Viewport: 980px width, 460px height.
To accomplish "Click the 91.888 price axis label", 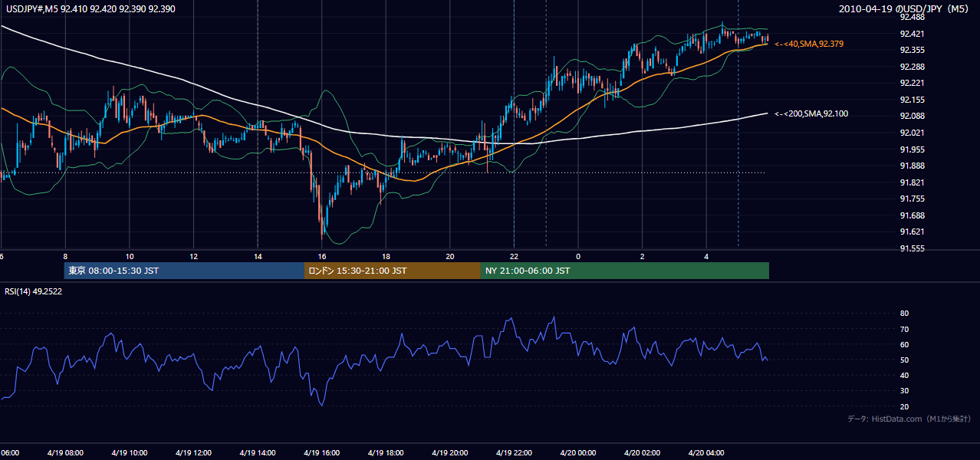I will (x=913, y=166).
